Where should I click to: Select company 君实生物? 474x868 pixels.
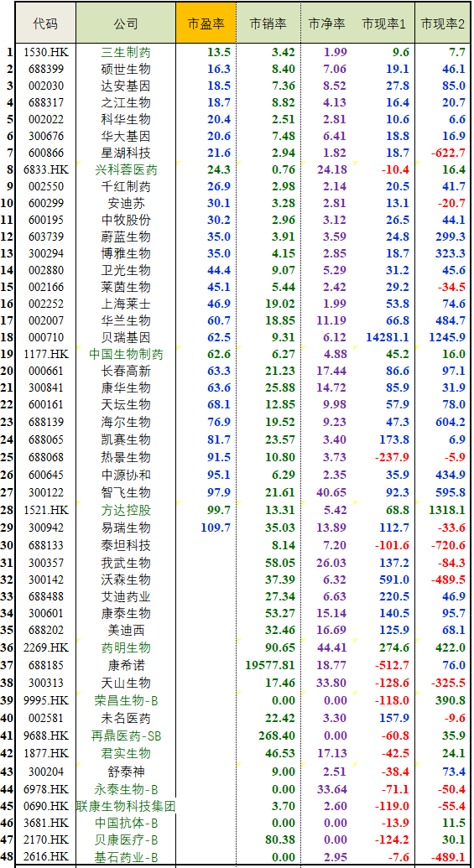[126, 753]
